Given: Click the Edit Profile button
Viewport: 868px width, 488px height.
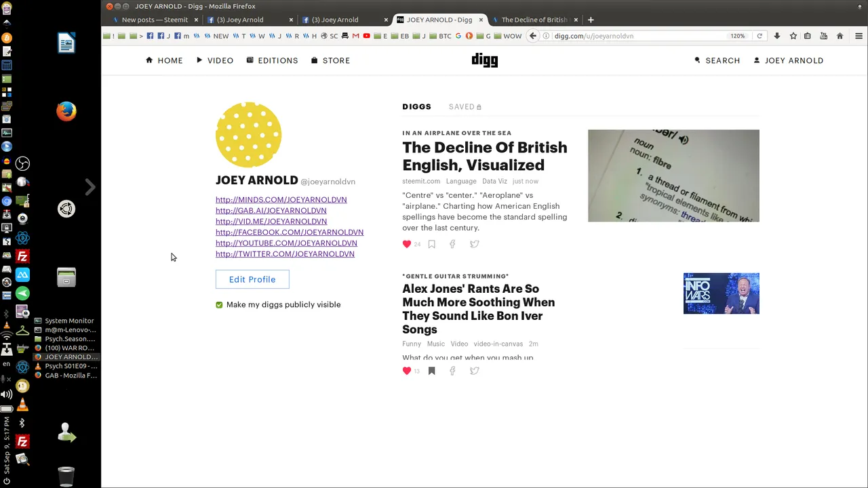Looking at the screenshot, I should [252, 279].
